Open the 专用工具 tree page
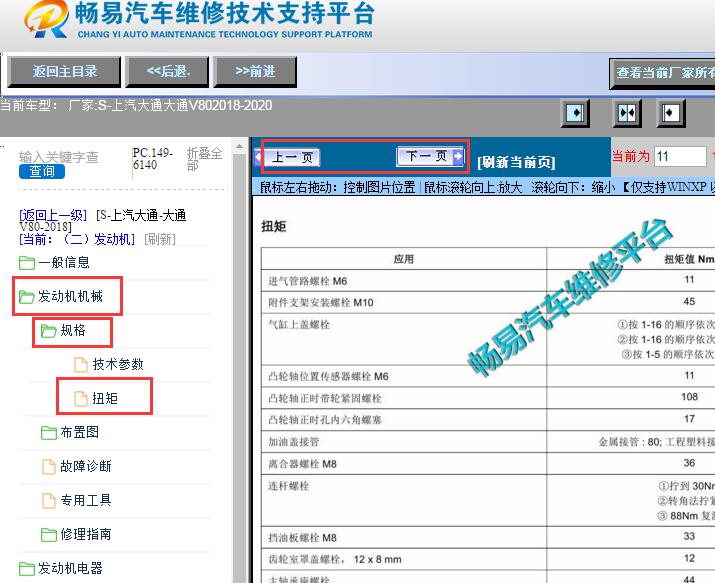The width and height of the screenshot is (715, 583). pyautogui.click(x=86, y=500)
